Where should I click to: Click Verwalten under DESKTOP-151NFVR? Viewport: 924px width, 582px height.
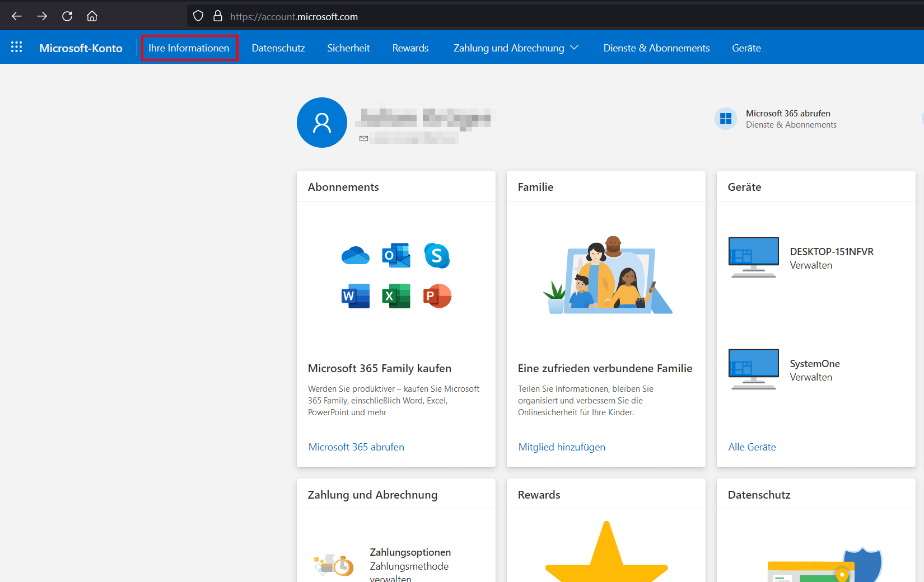click(811, 265)
